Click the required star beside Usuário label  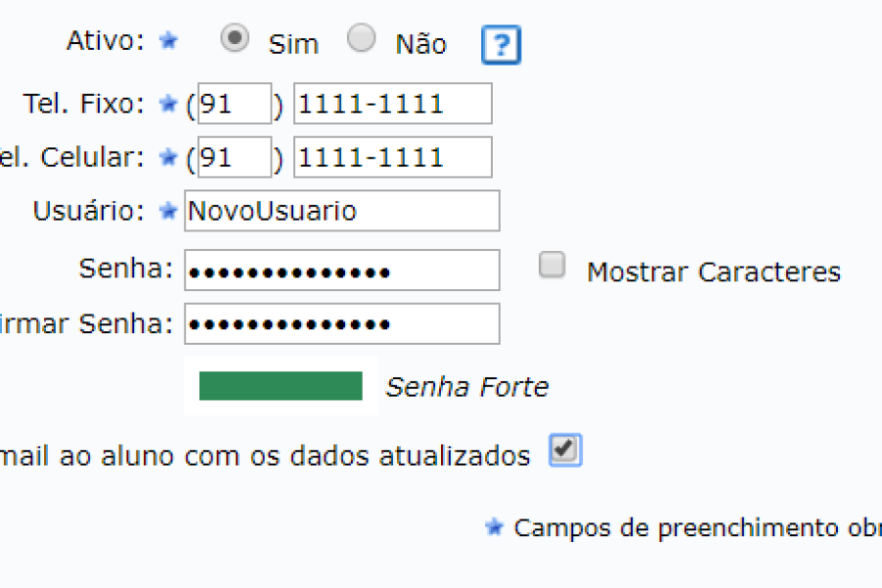169,210
